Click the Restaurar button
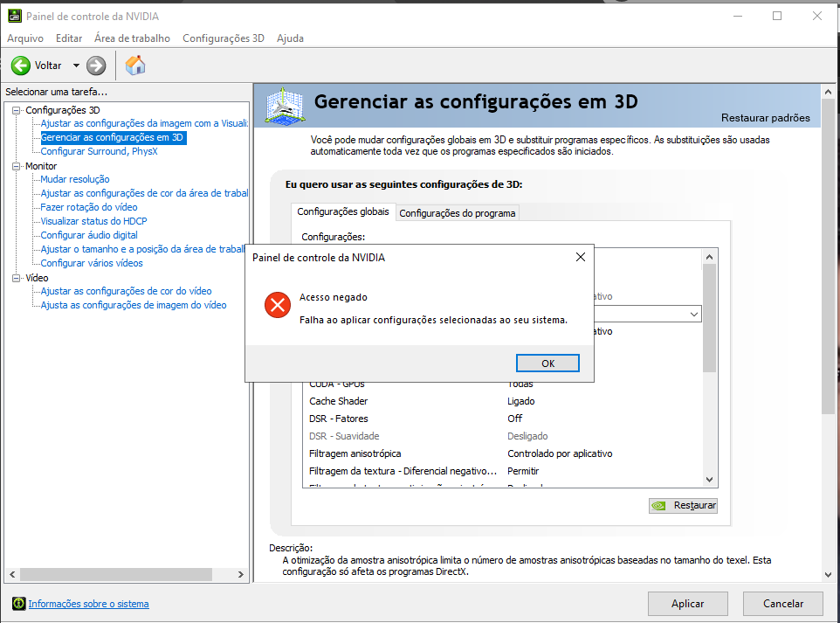The width and height of the screenshot is (840, 623). (x=683, y=506)
